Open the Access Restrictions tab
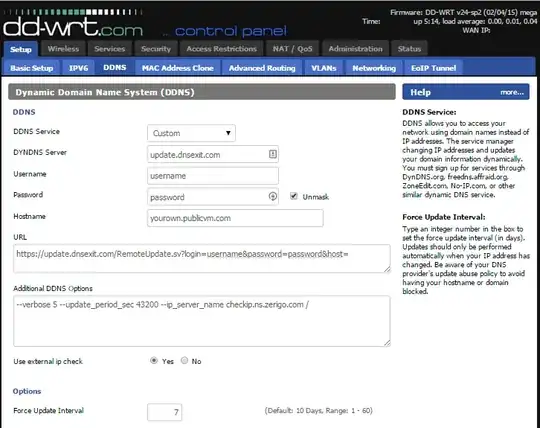The width and height of the screenshot is (540, 428). click(221, 49)
